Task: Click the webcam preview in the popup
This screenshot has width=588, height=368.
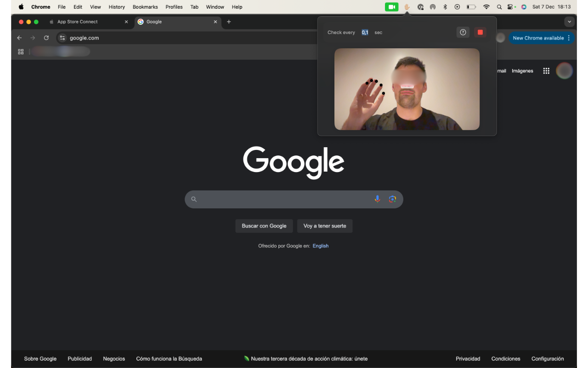Action: point(407,89)
